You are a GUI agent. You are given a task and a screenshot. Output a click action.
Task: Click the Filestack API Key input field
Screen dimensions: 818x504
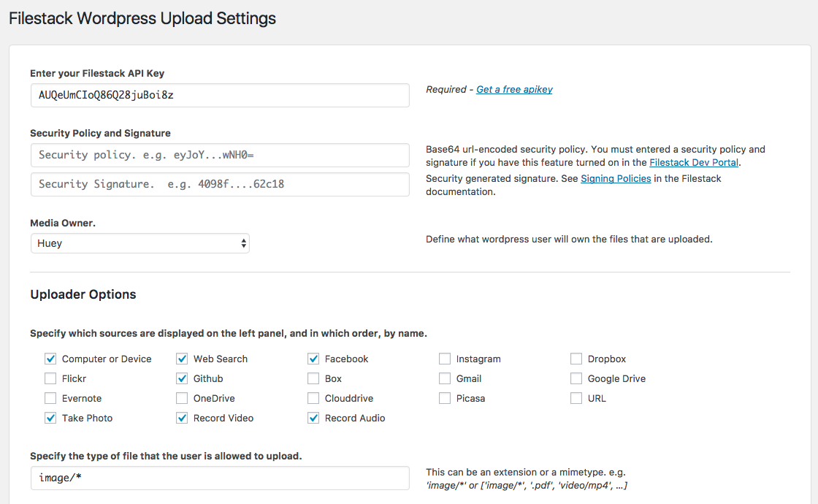pos(219,95)
